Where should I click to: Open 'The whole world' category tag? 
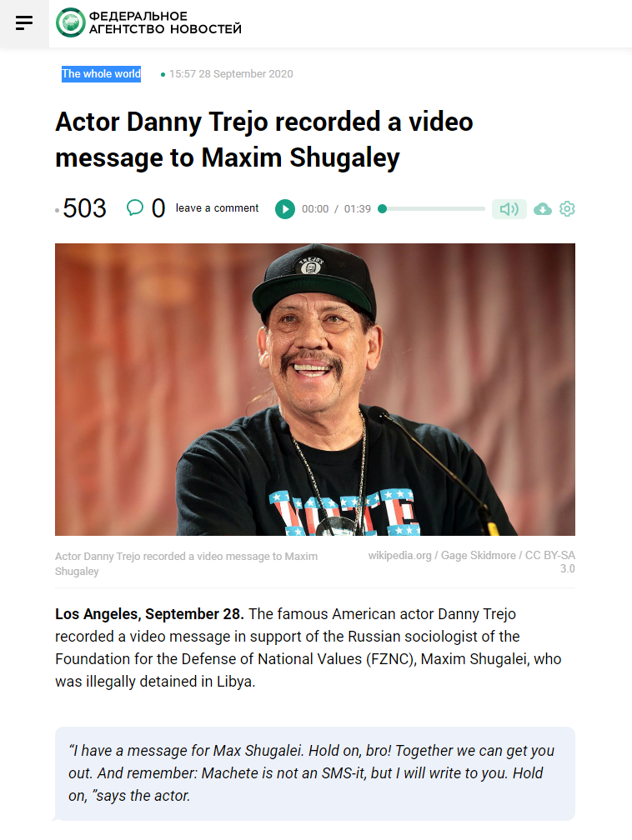[102, 74]
